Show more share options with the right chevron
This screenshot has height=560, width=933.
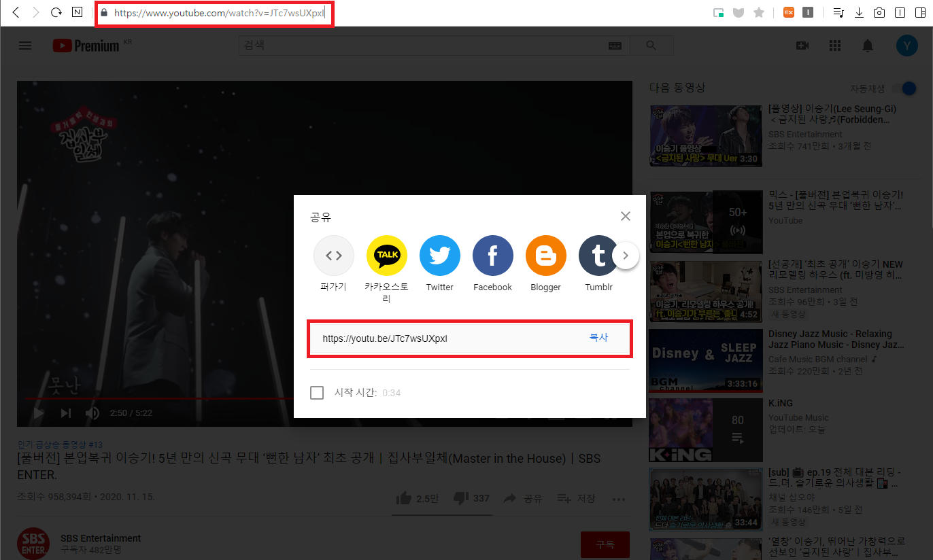(x=626, y=256)
